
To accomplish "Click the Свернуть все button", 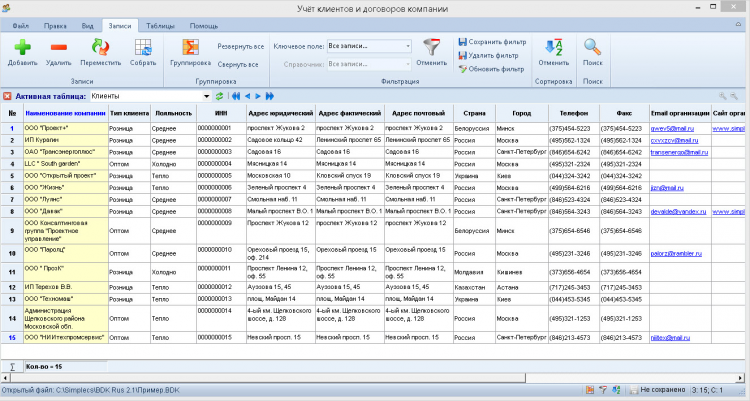I will tap(238, 64).
